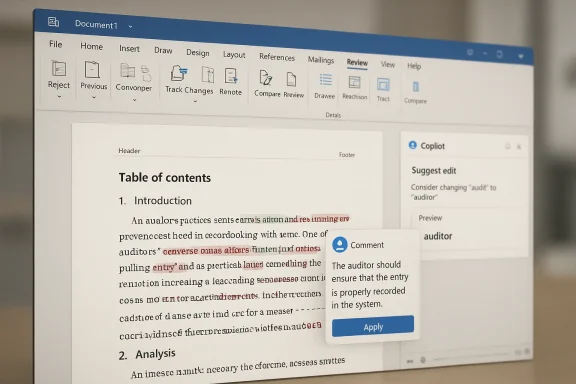Image resolution: width=576 pixels, height=384 pixels.
Task: Switch to the Draw tab
Action: pos(163,50)
